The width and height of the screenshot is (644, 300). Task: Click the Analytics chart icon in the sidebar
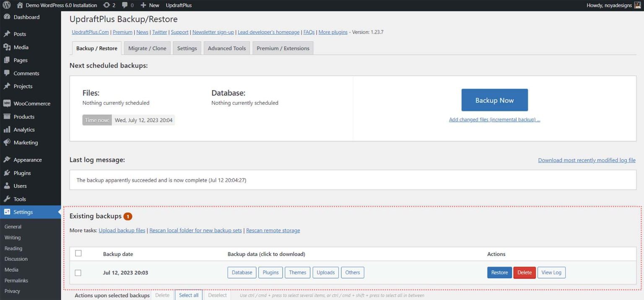(x=7, y=129)
